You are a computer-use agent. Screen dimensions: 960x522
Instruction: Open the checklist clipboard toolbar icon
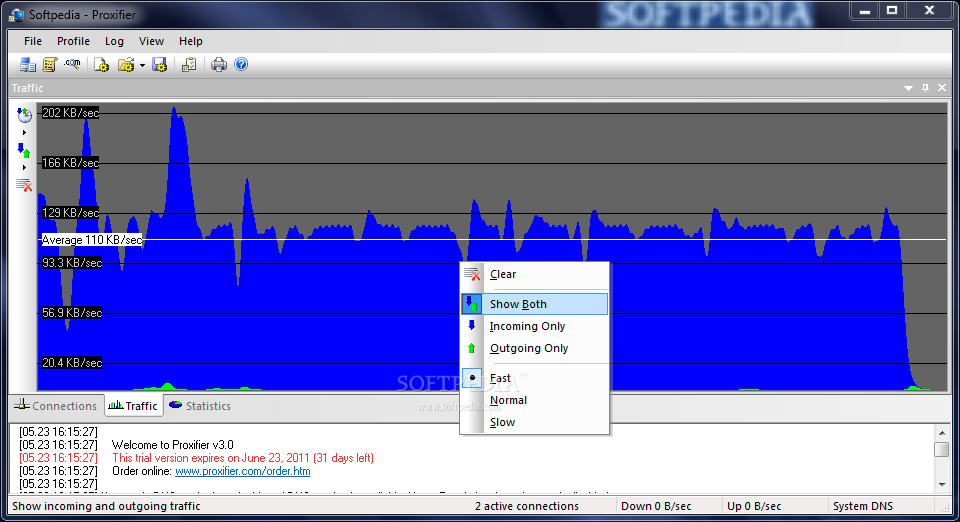tap(189, 64)
